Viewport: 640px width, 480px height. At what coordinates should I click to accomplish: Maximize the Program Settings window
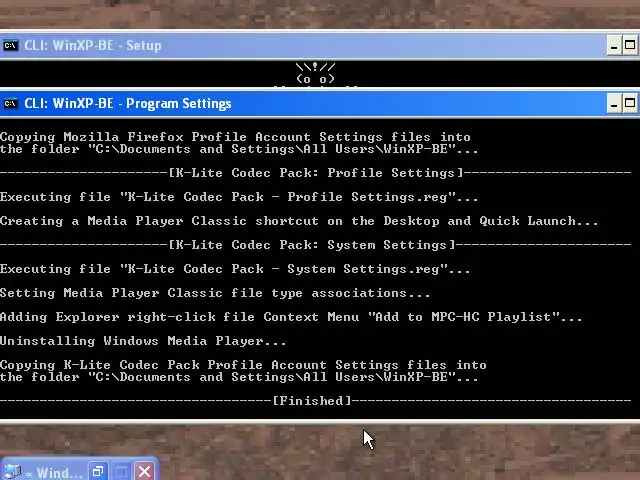[x=630, y=104]
